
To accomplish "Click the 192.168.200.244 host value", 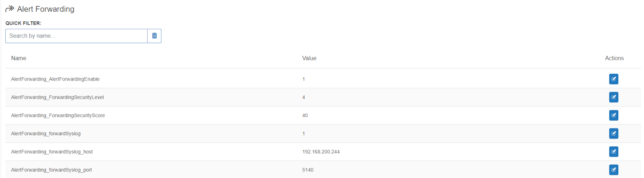I will point(321,152).
